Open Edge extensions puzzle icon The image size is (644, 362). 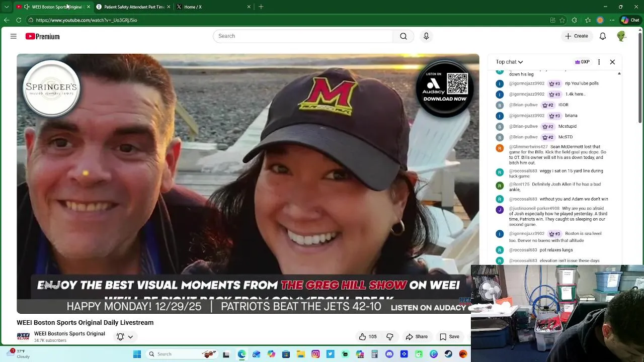pos(575,20)
